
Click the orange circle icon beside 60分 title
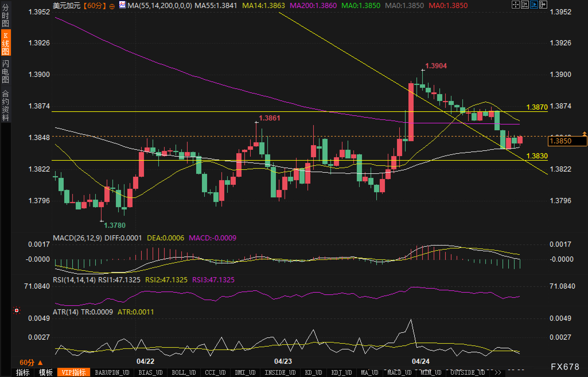[x=112, y=6]
